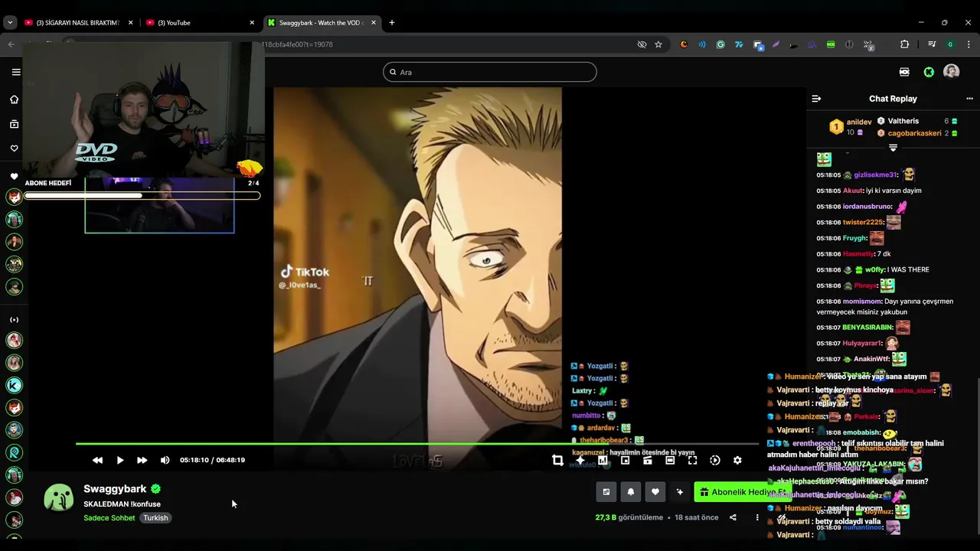Switch to the (3) YouTube browser tab

(201, 23)
